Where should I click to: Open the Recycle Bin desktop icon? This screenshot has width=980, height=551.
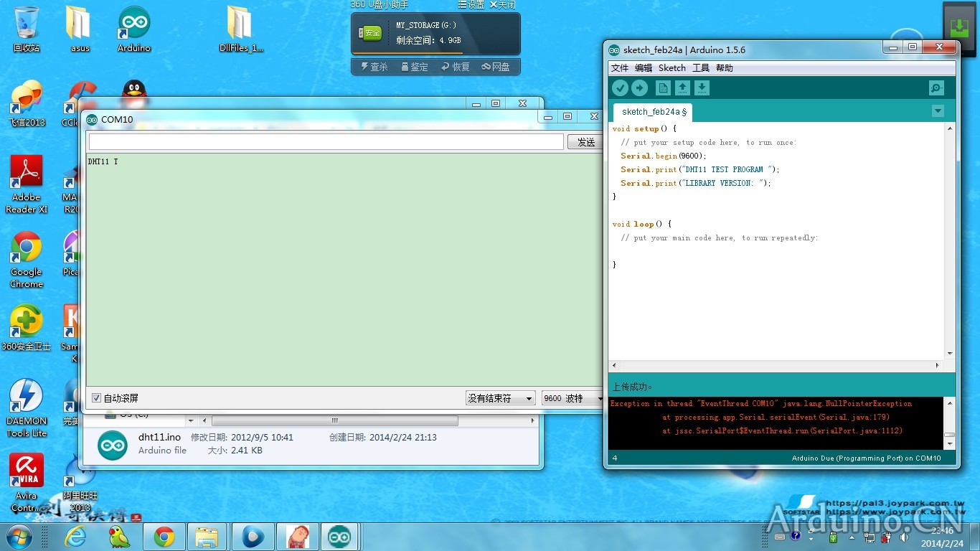coord(27,29)
